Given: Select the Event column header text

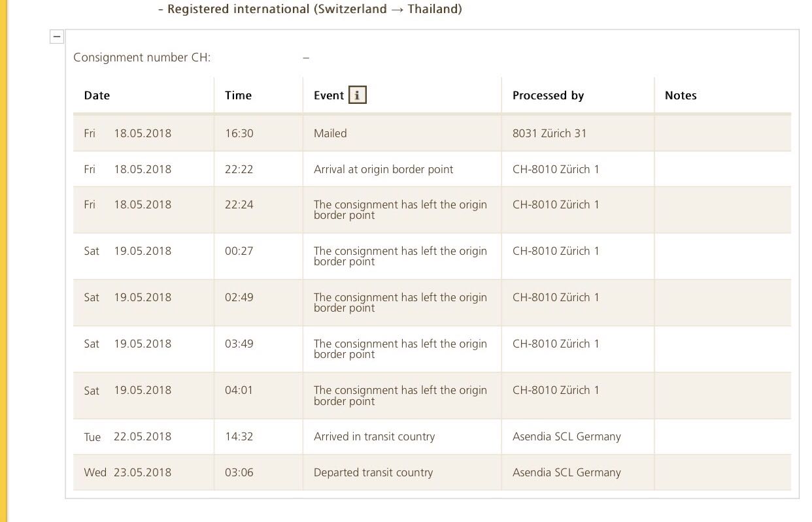Looking at the screenshot, I should [x=328, y=95].
